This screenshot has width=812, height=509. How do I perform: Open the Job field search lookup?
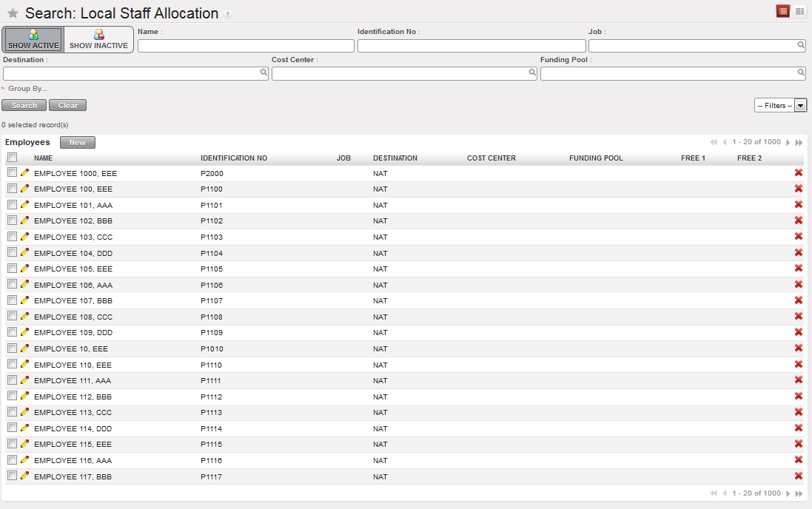pos(801,45)
